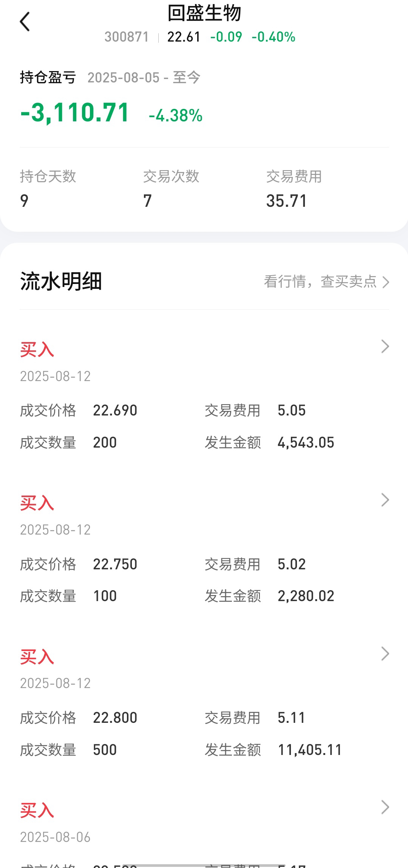Tap the stock code 300871
The width and height of the screenshot is (408, 868).
(127, 37)
